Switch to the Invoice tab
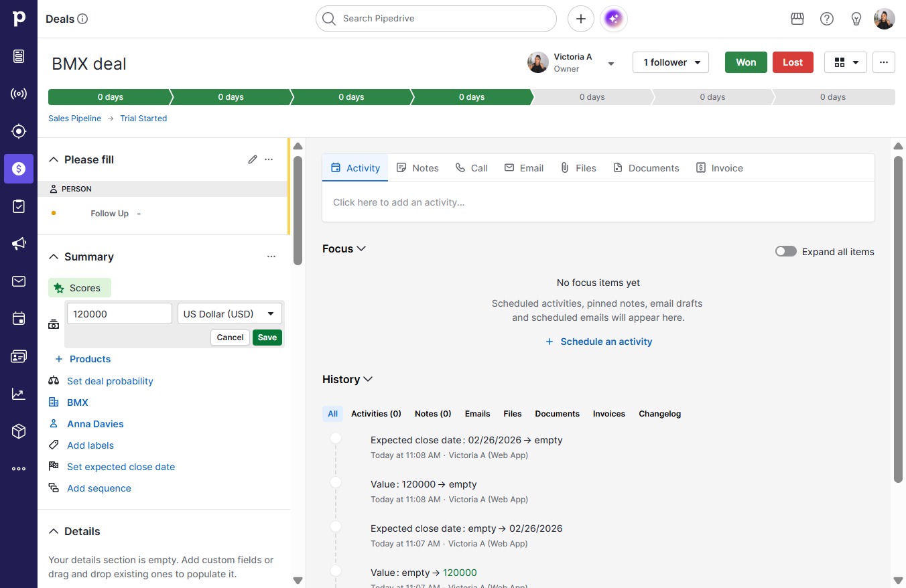The width and height of the screenshot is (906, 588). (x=720, y=168)
